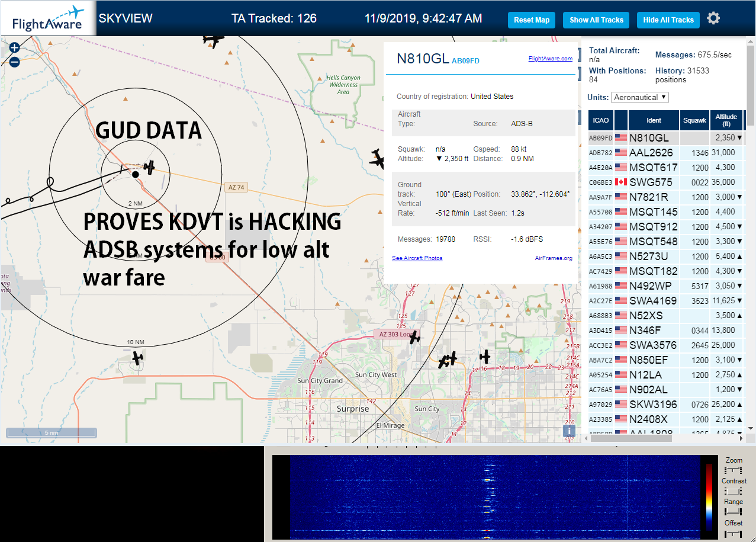Screen dimensions: 756x542
Task: Sort table by Ident column header
Action: coord(654,120)
